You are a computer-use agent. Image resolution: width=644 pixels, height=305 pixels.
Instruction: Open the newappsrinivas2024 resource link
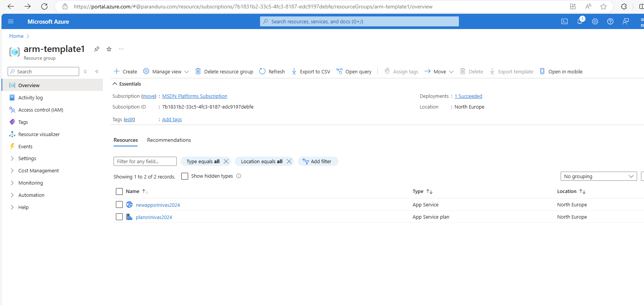coord(158,205)
